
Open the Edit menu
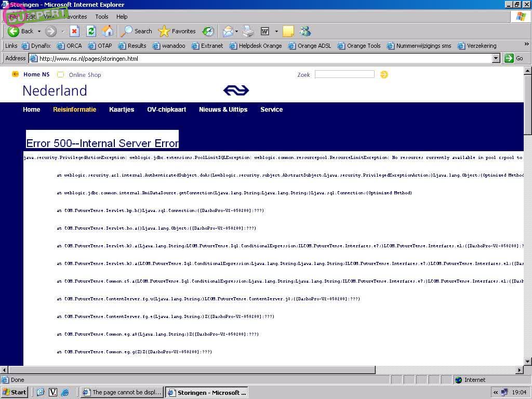[31, 16]
